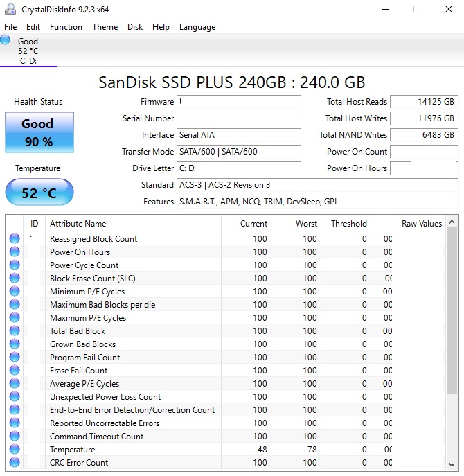Viewport: 464px width, 476px height.
Task: Click status orb for Block Erase Count (SLC)
Action: [15, 278]
